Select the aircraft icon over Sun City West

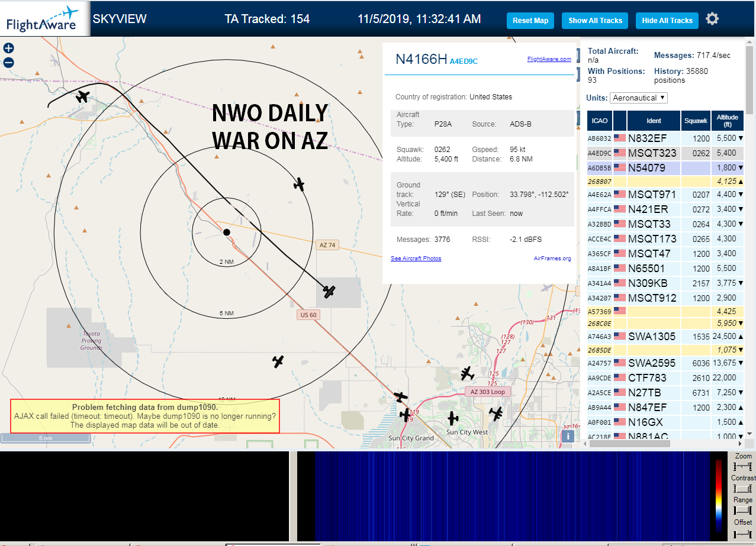tap(453, 418)
